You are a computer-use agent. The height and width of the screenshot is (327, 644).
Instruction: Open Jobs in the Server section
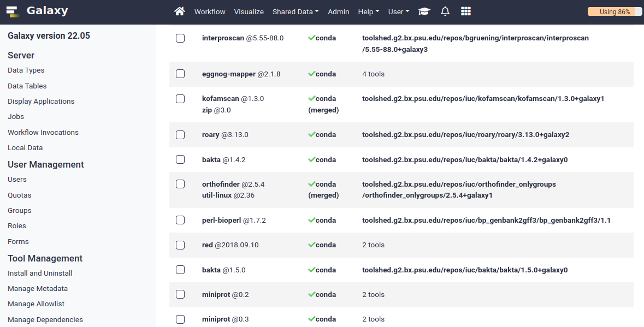tap(16, 116)
